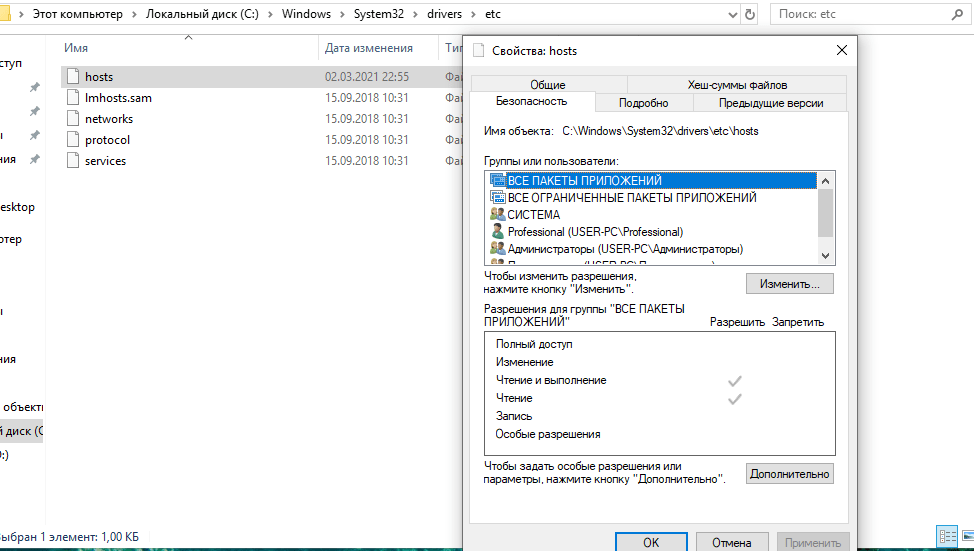Click the Отмена button
The height and width of the screenshot is (551, 974).
[732, 542]
